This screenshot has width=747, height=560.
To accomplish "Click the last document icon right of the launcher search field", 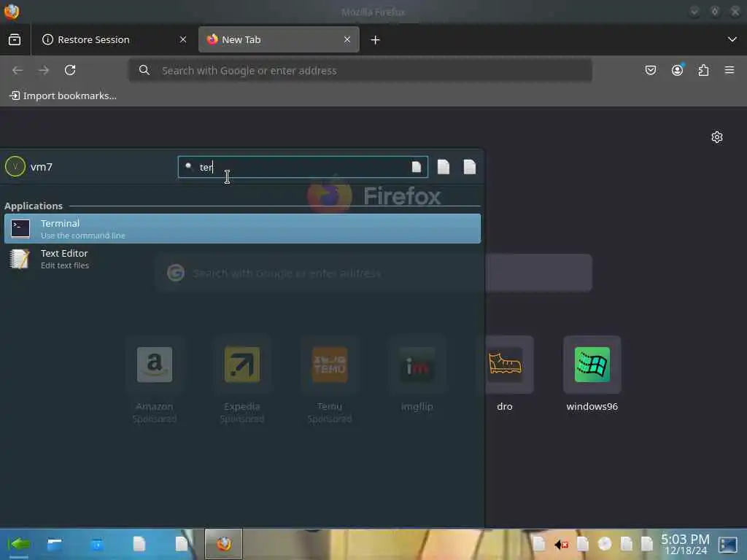I will point(470,167).
